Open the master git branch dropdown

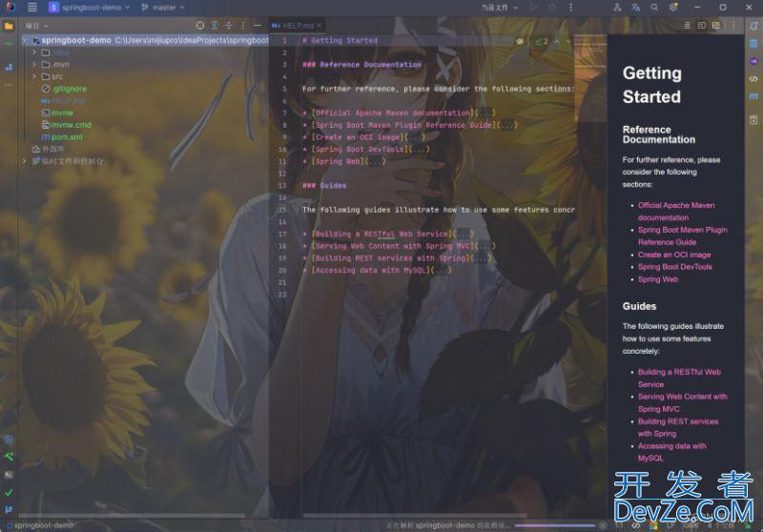coord(163,8)
